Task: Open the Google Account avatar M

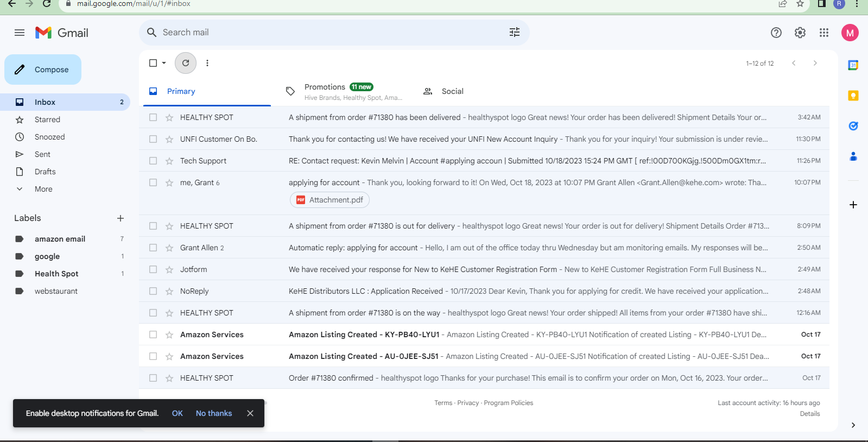Action: (850, 33)
